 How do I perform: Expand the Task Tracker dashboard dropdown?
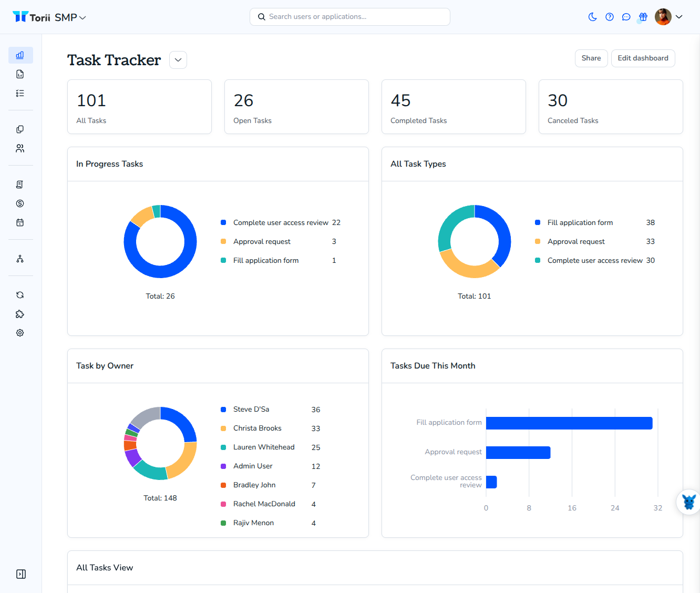click(x=178, y=60)
